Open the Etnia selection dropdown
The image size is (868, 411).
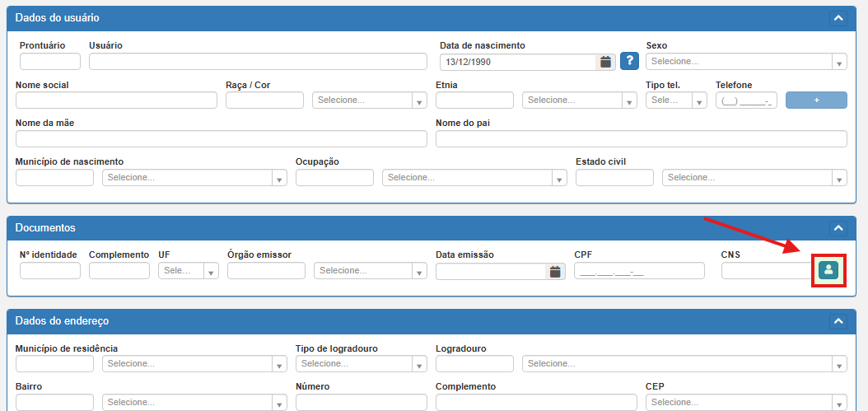(x=579, y=100)
